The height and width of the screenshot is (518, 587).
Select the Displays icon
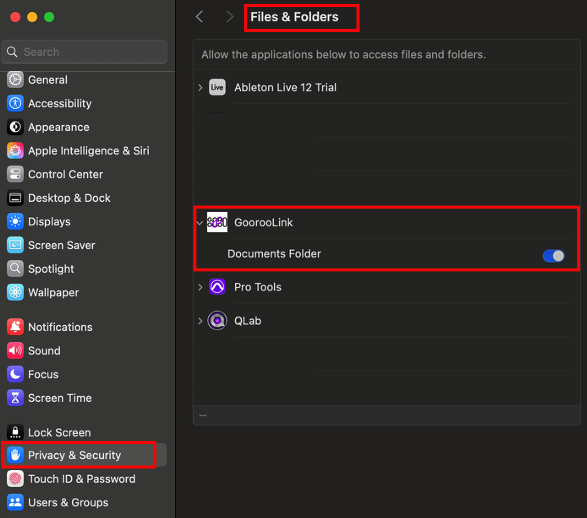tap(15, 222)
